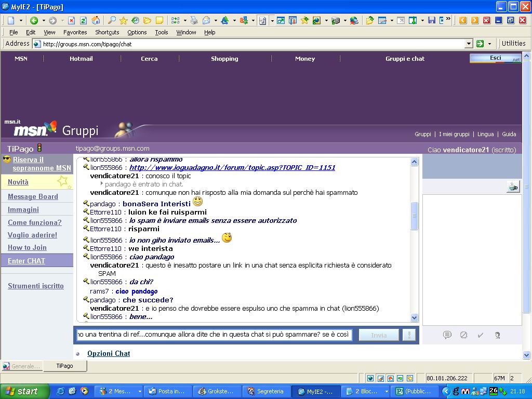
Task: Open the Mail icon dropdown arrow
Action: (x=216, y=20)
